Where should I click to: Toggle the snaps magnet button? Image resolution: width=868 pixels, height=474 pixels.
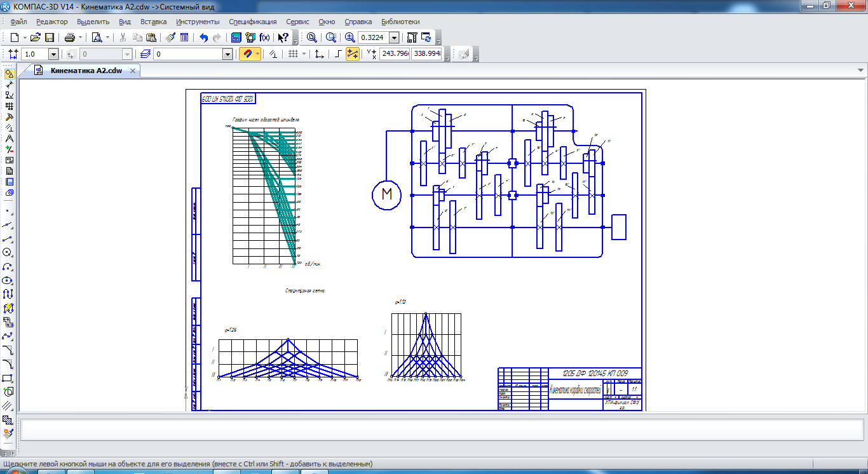247,55
